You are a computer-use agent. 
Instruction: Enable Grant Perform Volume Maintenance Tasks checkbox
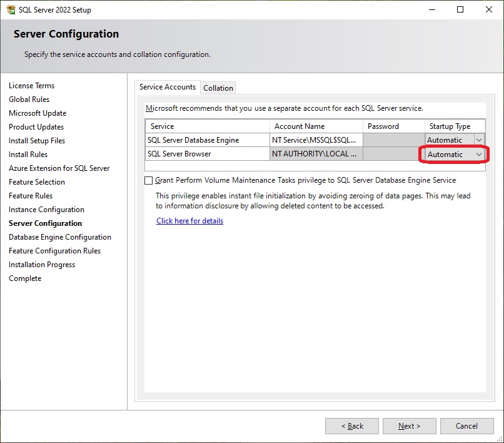click(x=148, y=180)
